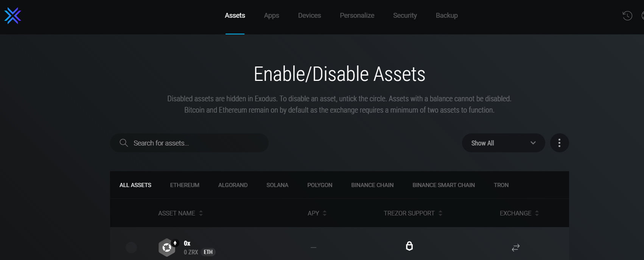Click the 0x Trezor support lock icon
This screenshot has width=644, height=260.
click(409, 246)
